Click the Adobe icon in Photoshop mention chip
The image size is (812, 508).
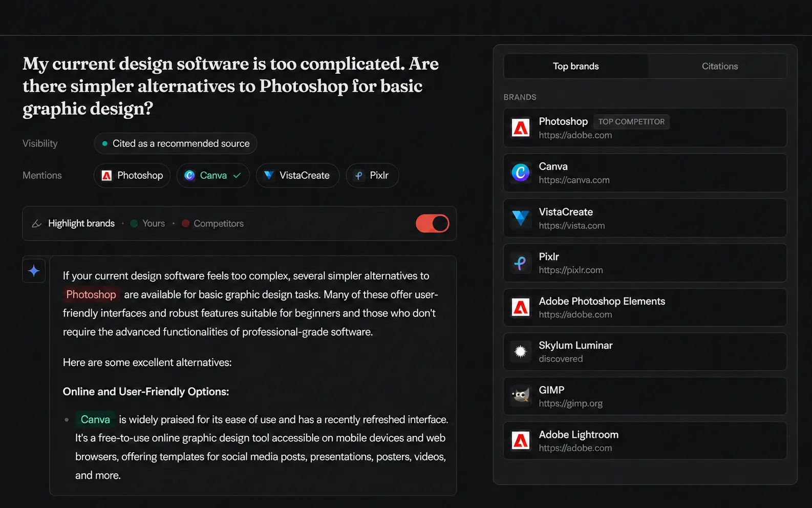(106, 176)
